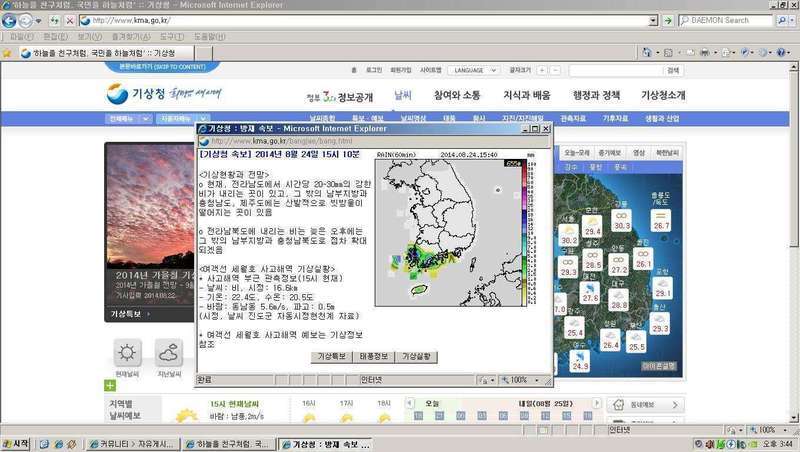Click the 현재날씨 sun icon
Screen dimensions: 800x452
coord(127,353)
